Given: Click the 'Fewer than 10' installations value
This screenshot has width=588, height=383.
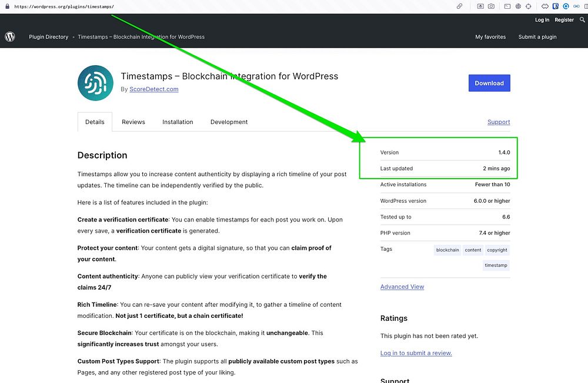Looking at the screenshot, I should coord(492,184).
